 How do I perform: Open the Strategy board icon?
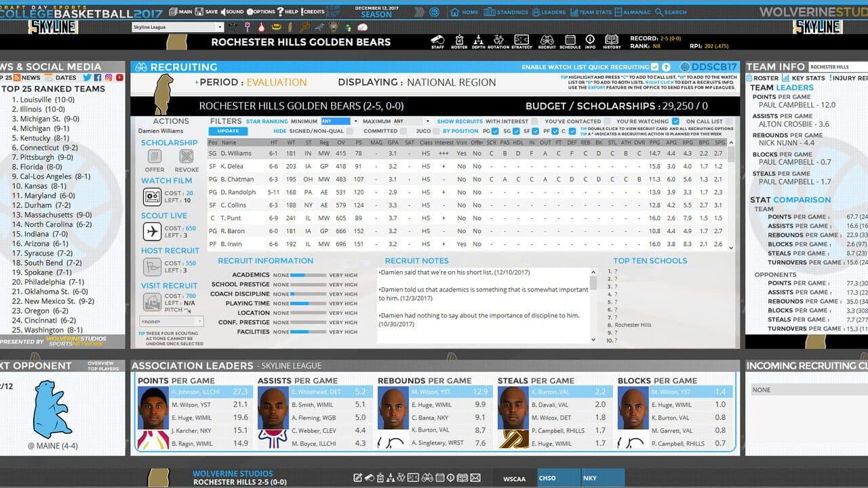521,39
